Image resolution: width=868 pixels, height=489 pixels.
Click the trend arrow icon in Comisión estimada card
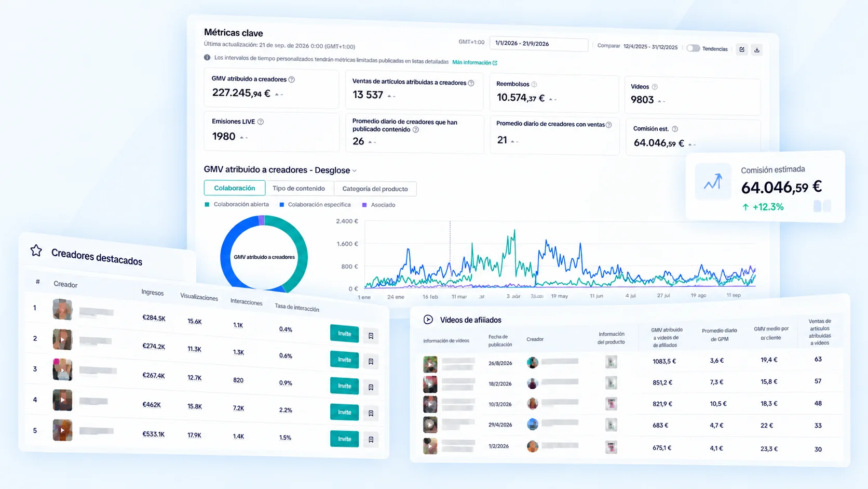(x=713, y=181)
